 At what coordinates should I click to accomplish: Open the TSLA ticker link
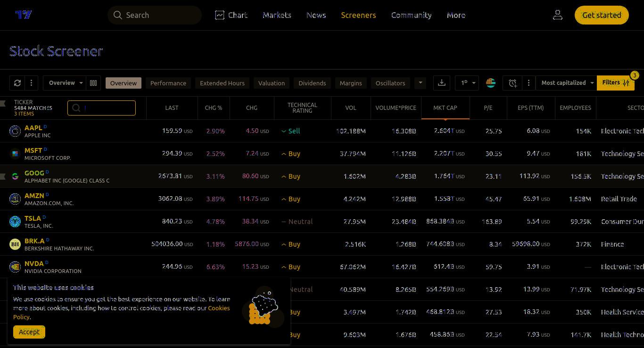click(33, 218)
